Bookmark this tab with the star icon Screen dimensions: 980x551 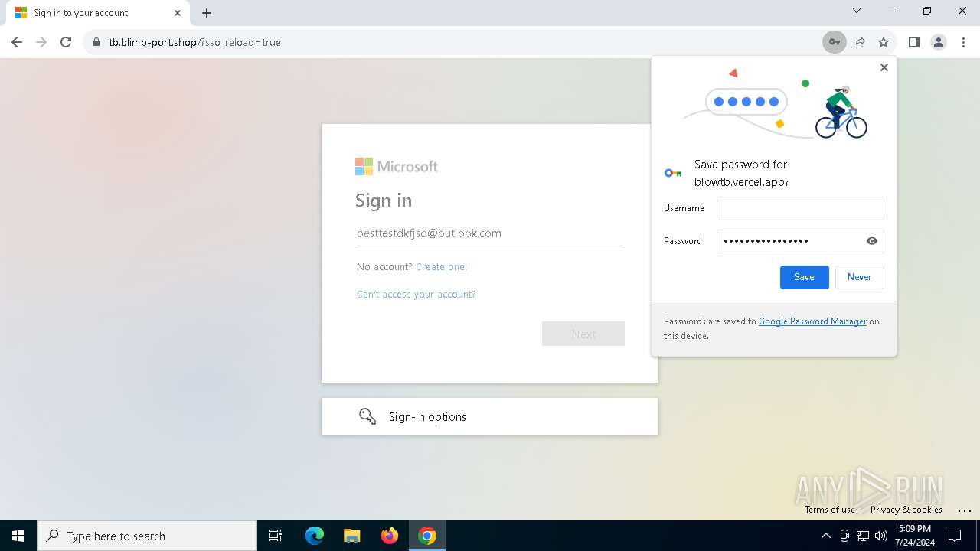pyautogui.click(x=884, y=42)
